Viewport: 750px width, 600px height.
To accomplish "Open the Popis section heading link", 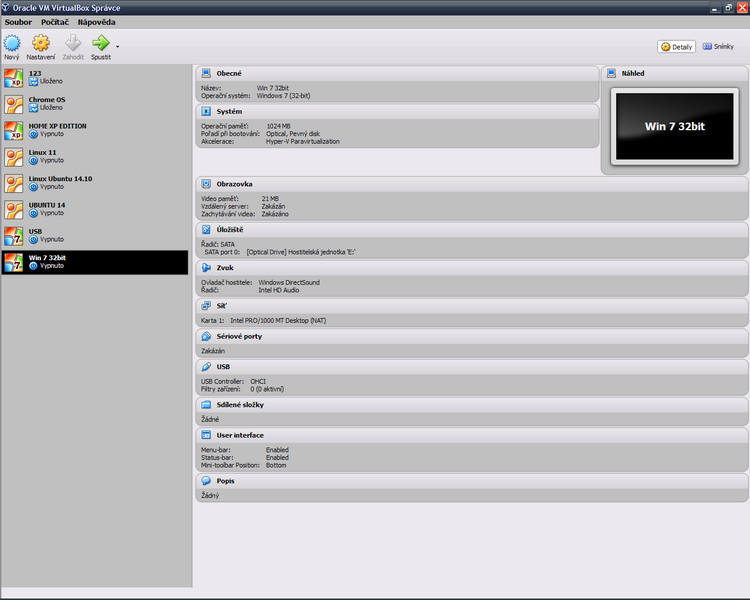I will [225, 480].
